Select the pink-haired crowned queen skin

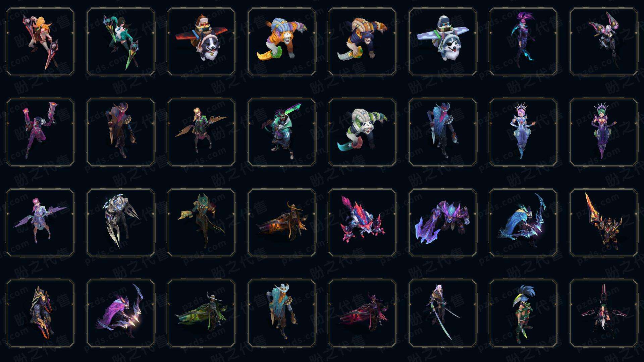(x=523, y=132)
